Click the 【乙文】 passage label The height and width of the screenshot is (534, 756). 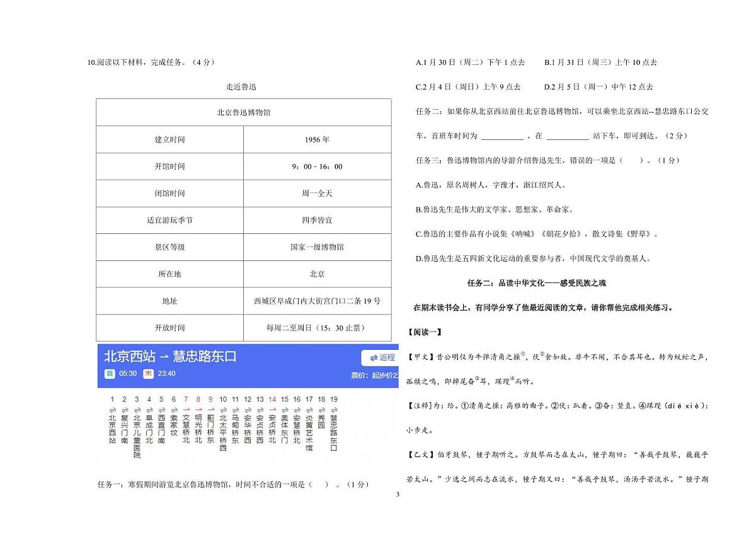pyautogui.click(x=421, y=454)
